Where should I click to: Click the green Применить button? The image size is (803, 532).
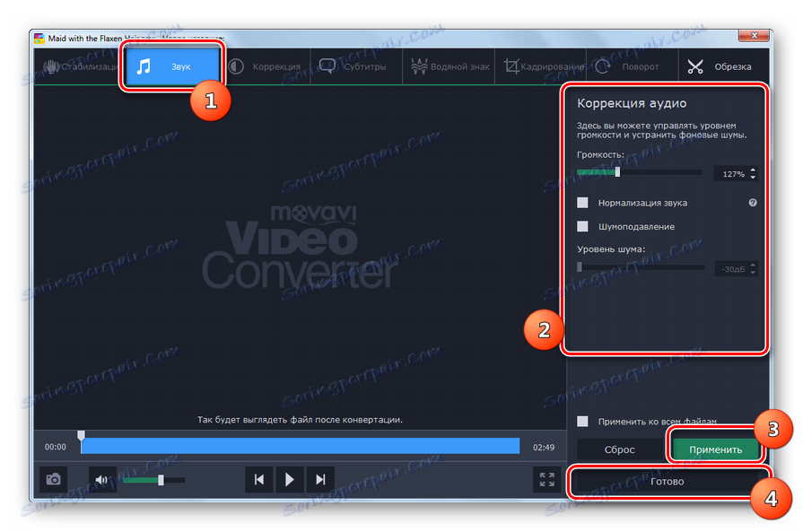tap(715, 449)
